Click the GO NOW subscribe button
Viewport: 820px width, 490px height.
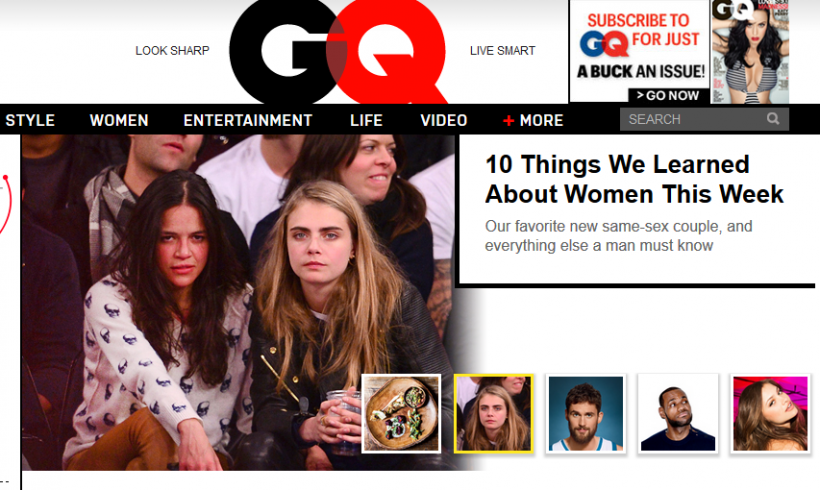coord(668,96)
